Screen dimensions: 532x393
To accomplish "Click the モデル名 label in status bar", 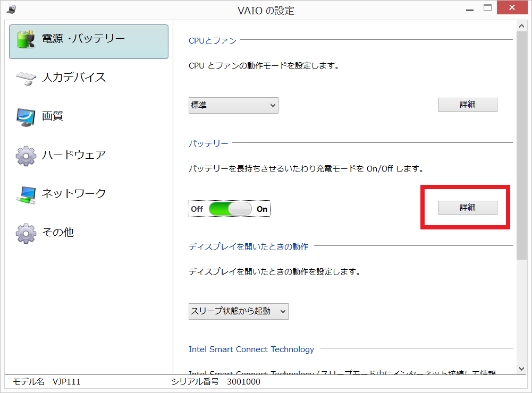I will click(29, 382).
